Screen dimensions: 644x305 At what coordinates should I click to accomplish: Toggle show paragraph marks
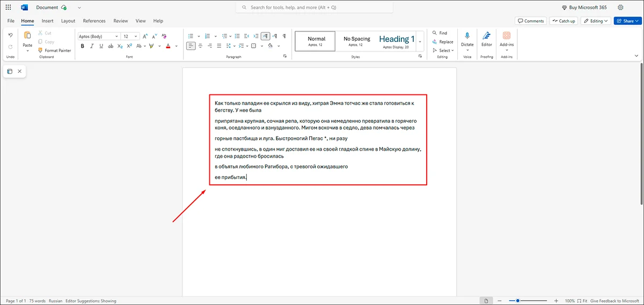(284, 36)
